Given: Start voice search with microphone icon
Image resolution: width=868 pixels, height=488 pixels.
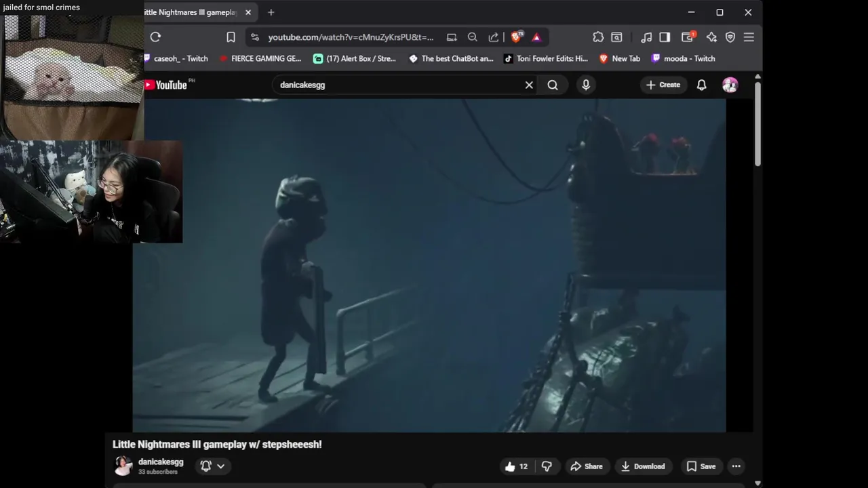Looking at the screenshot, I should click(x=586, y=85).
